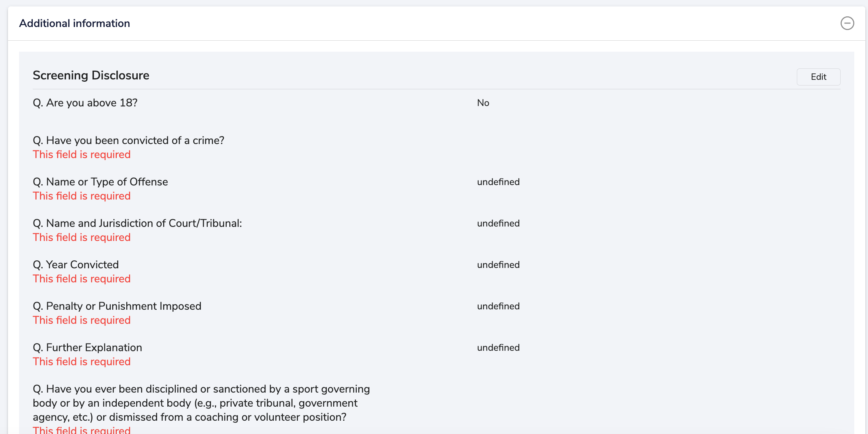The height and width of the screenshot is (434, 868).
Task: Click 'Penalty or Punishment Imposed' question
Action: 117,306
